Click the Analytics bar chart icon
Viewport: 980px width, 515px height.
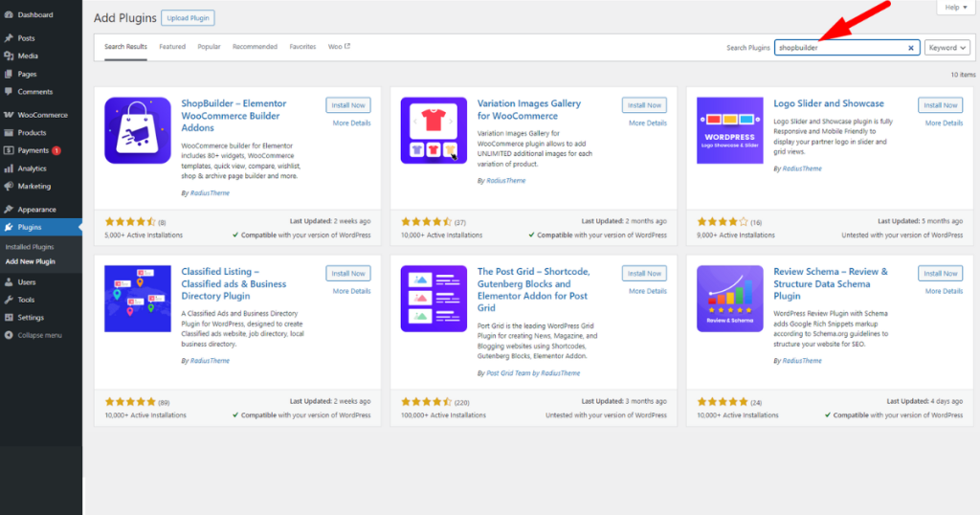(x=9, y=168)
